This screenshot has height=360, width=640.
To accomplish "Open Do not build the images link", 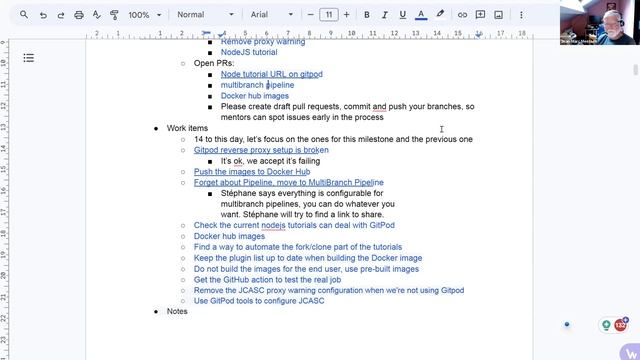I will (x=307, y=269).
